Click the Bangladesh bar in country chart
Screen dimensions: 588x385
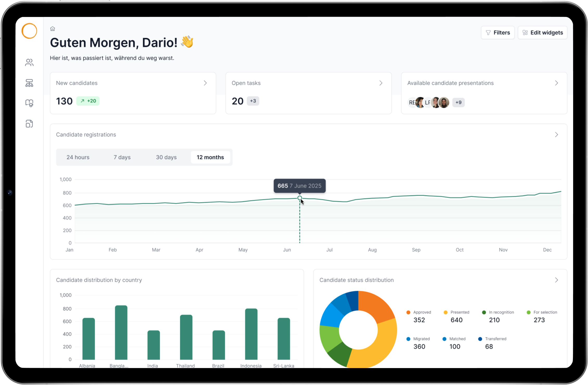(x=121, y=333)
